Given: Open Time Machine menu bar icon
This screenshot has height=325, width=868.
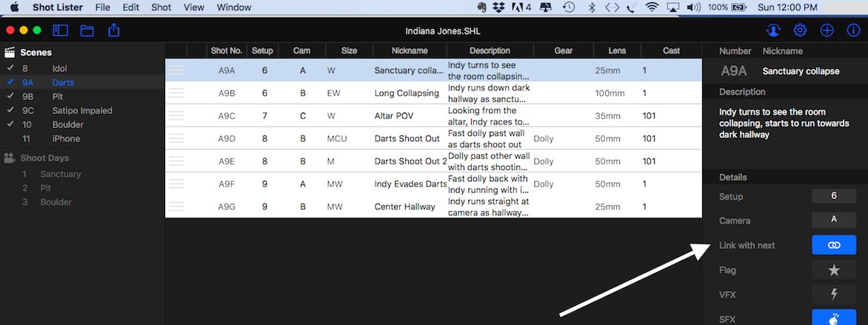Looking at the screenshot, I should pos(569,7).
